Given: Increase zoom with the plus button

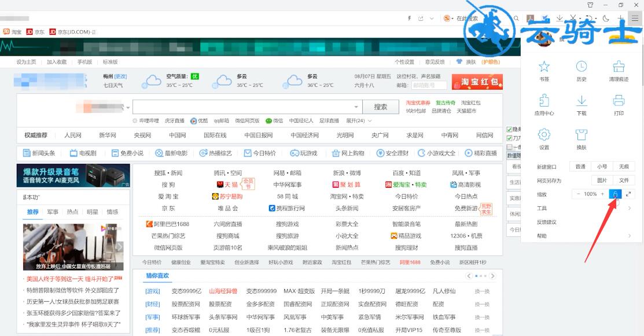Looking at the screenshot, I should pos(602,194).
